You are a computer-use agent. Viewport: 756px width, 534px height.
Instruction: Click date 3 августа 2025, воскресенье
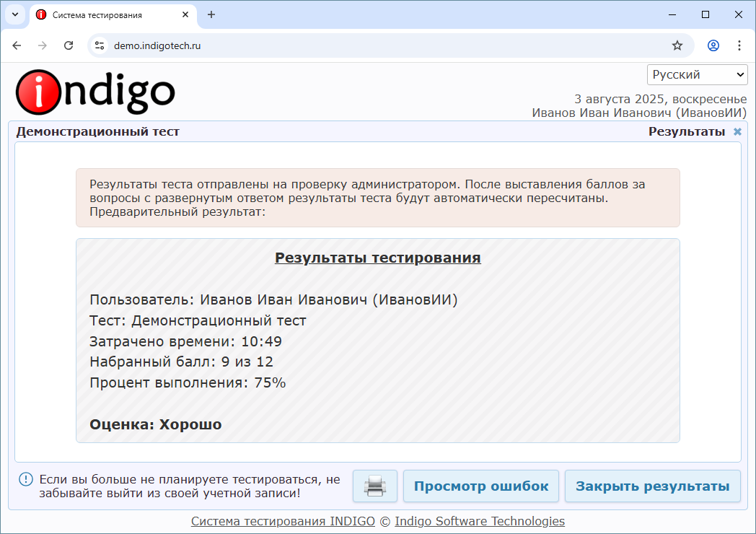coord(661,99)
